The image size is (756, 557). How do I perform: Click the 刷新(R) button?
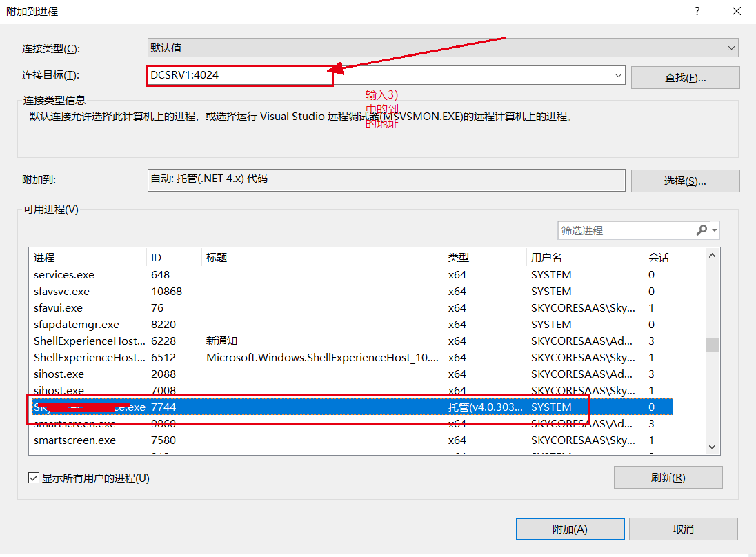pyautogui.click(x=668, y=477)
